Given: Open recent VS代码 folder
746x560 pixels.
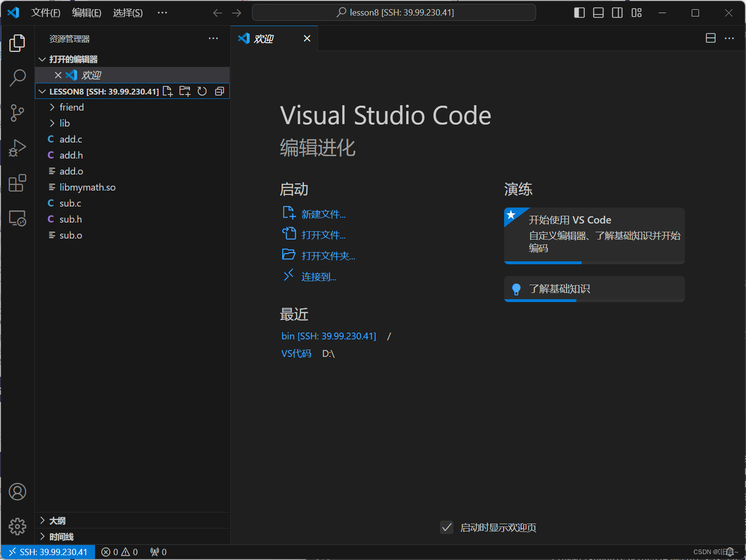Looking at the screenshot, I should (296, 353).
